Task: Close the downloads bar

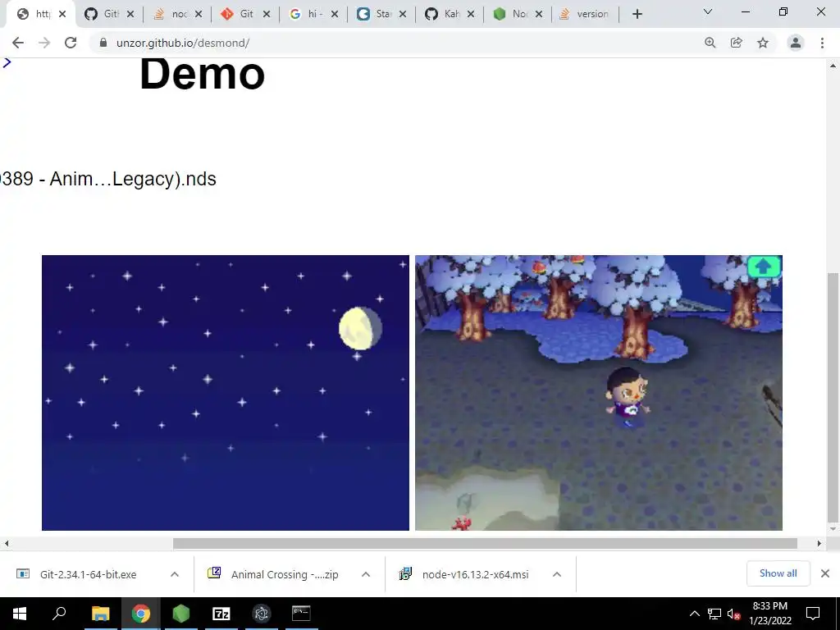Action: (x=825, y=573)
